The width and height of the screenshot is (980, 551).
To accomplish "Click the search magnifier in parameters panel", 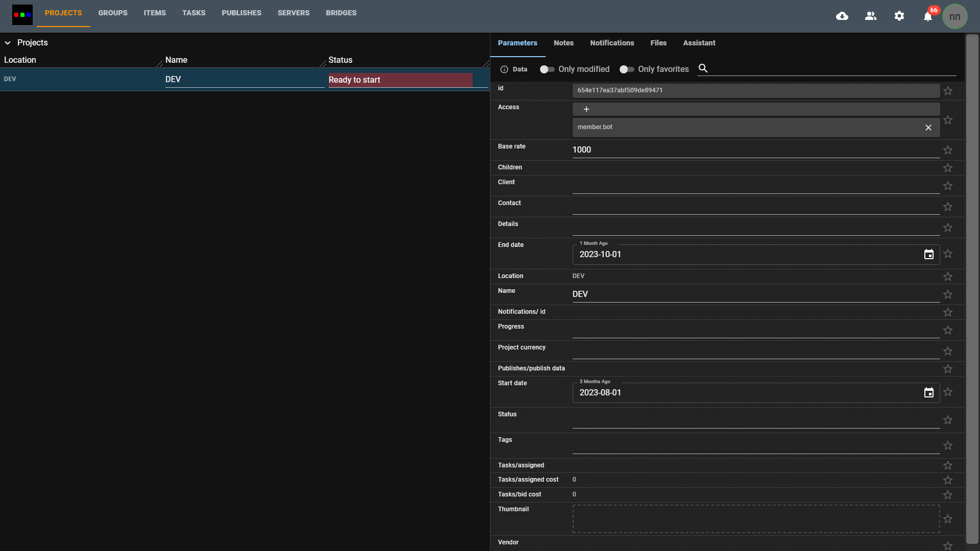I will [703, 68].
